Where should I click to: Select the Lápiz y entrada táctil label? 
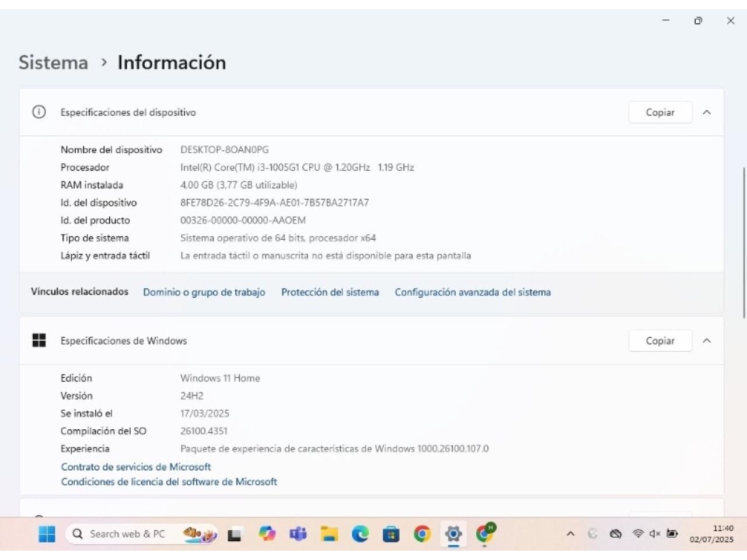coord(105,256)
